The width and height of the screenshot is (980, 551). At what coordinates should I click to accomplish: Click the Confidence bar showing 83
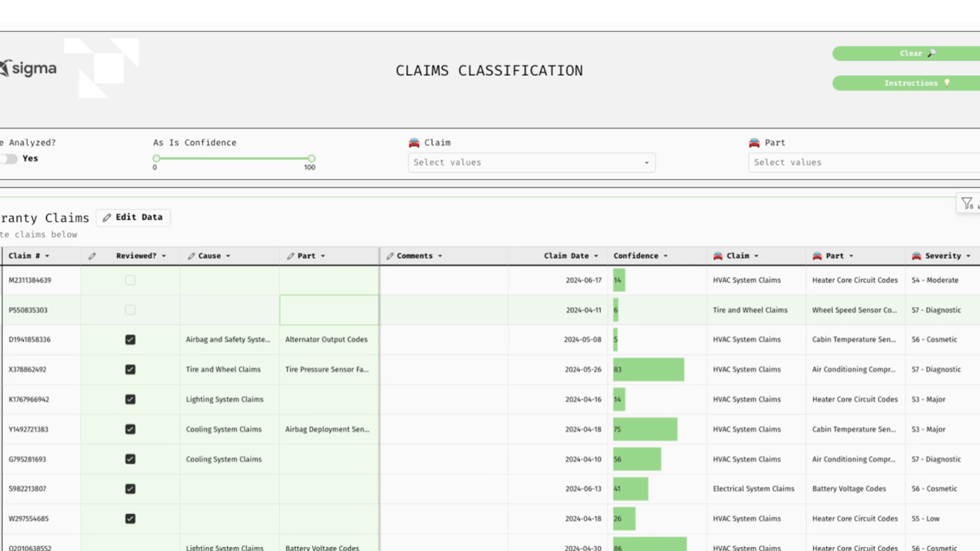(x=648, y=370)
